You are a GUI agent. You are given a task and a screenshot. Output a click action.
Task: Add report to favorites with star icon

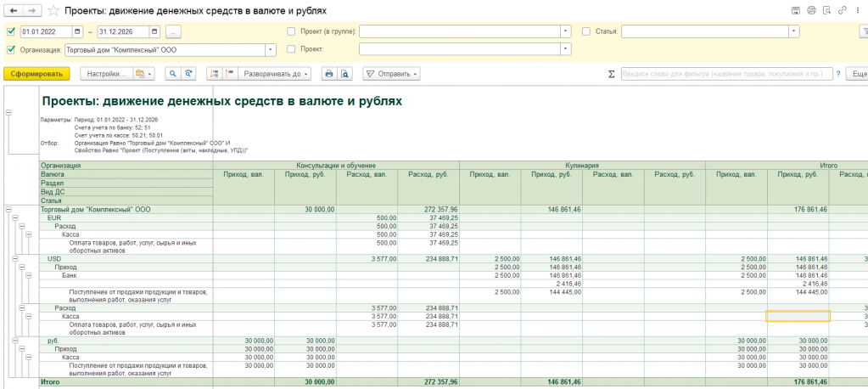pos(53,10)
